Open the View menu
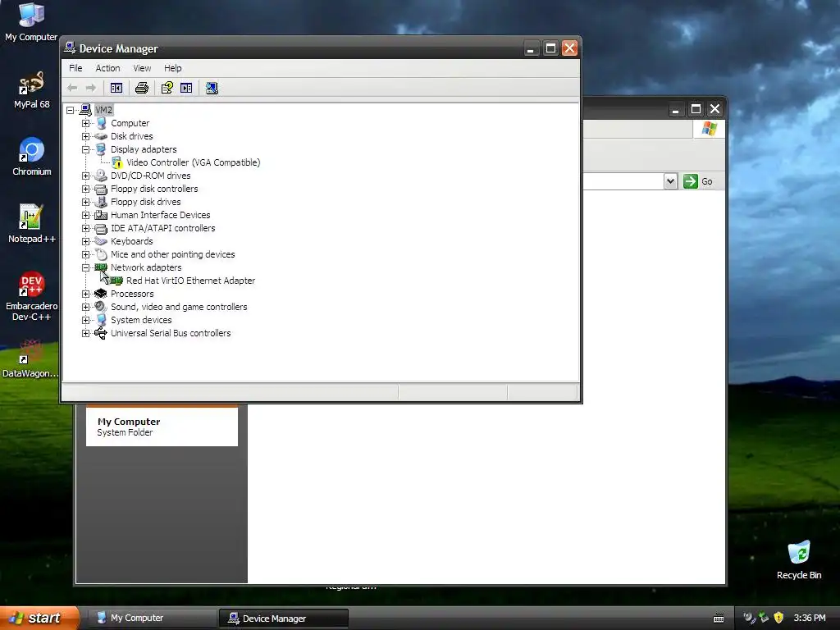The height and width of the screenshot is (630, 840). (x=142, y=68)
